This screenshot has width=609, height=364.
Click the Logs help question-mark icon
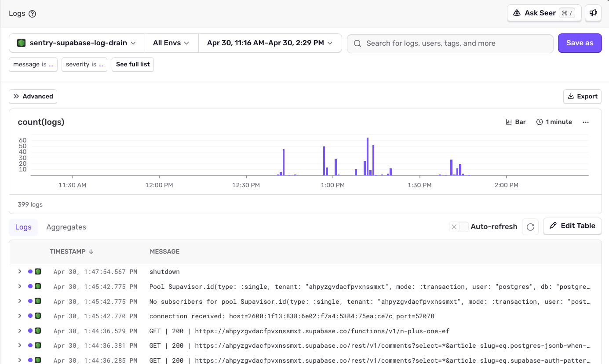pos(32,14)
